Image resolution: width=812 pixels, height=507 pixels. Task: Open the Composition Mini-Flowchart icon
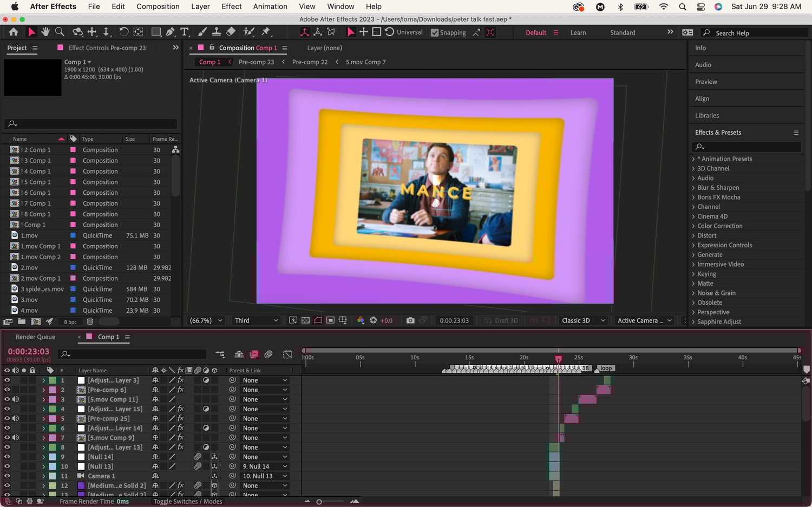point(220,354)
